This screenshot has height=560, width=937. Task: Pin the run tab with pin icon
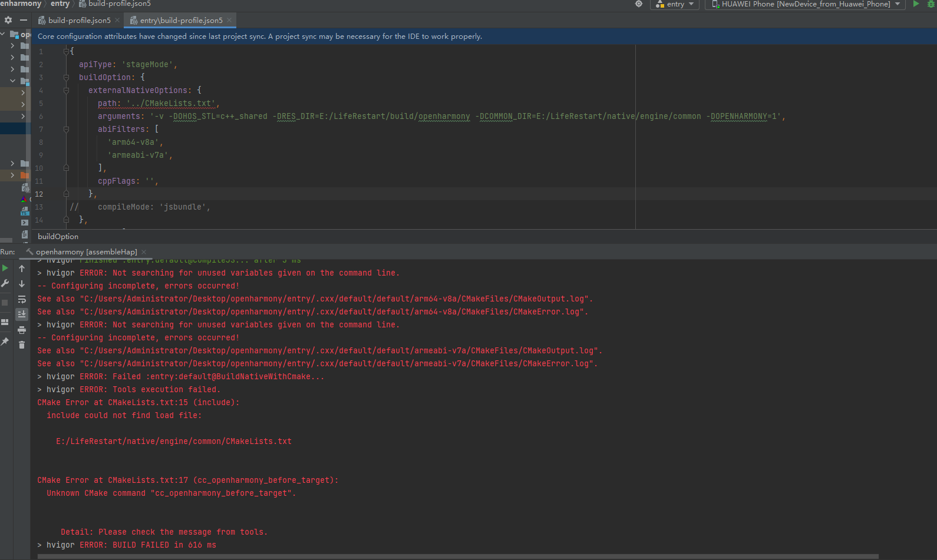5,341
